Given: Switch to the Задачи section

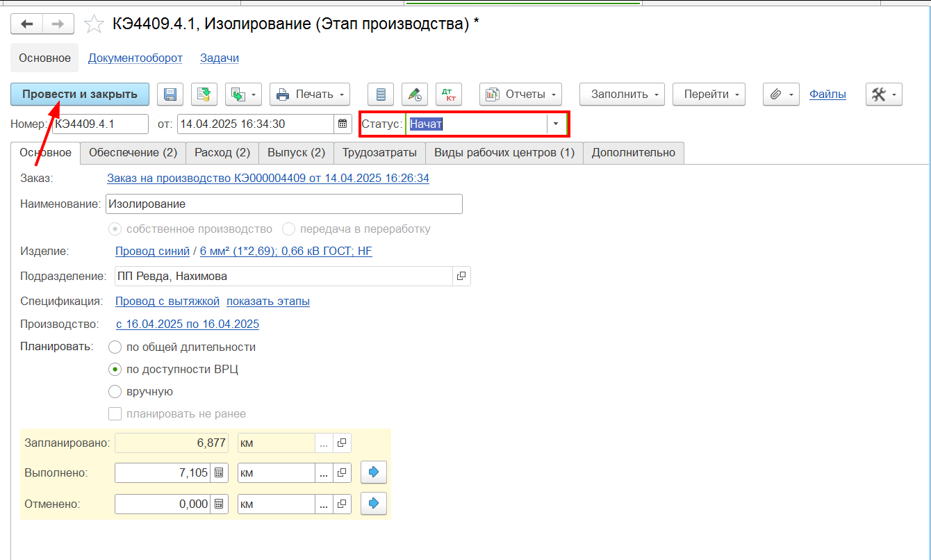Looking at the screenshot, I should coord(220,58).
